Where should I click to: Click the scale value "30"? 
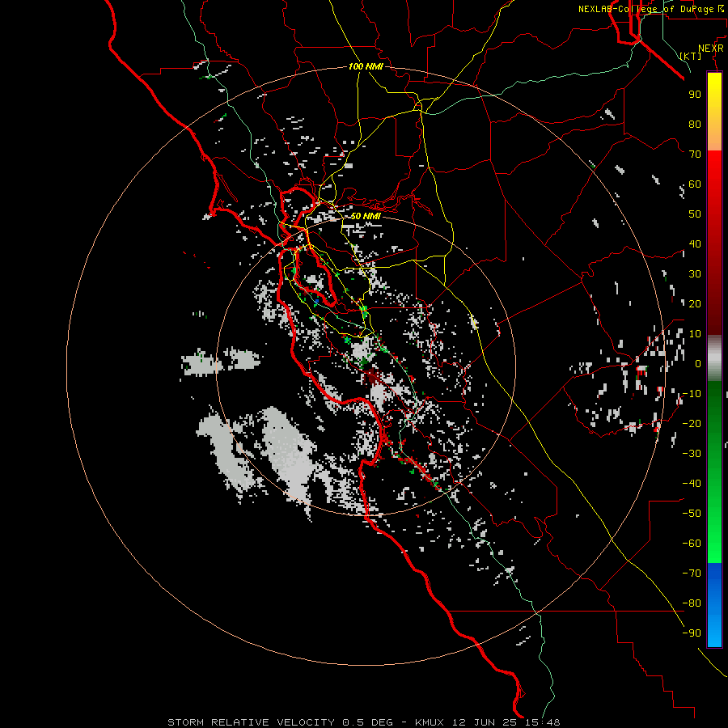[695, 274]
